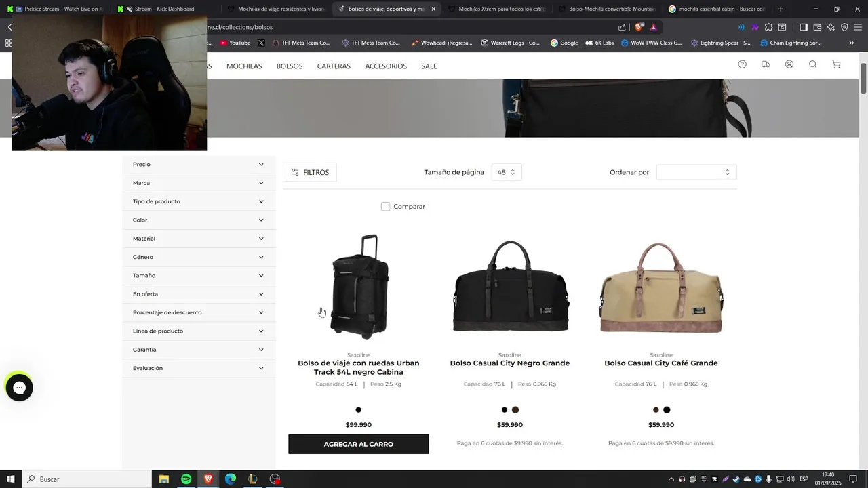Image resolution: width=868 pixels, height=488 pixels.
Task: Open Microsoft Edge from the taskbar
Action: pos(231,479)
